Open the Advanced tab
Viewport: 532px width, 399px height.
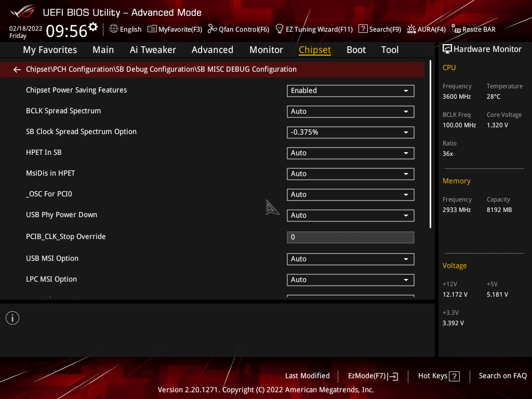(212, 50)
